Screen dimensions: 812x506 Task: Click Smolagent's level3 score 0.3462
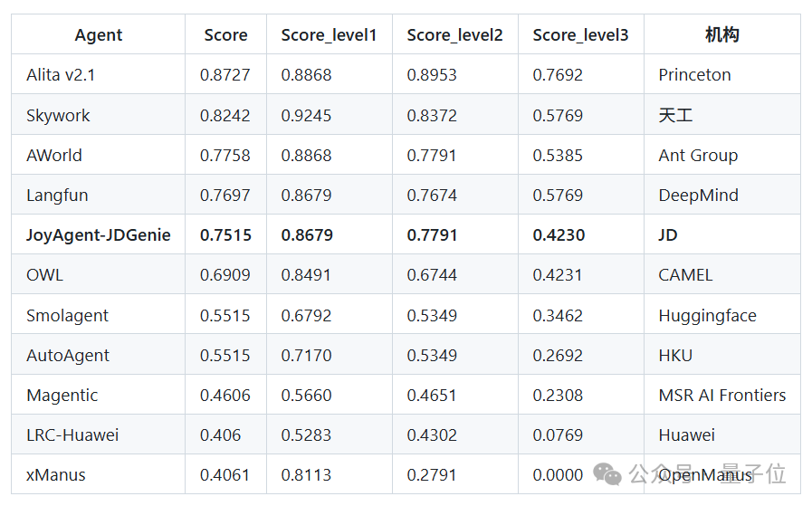point(558,315)
